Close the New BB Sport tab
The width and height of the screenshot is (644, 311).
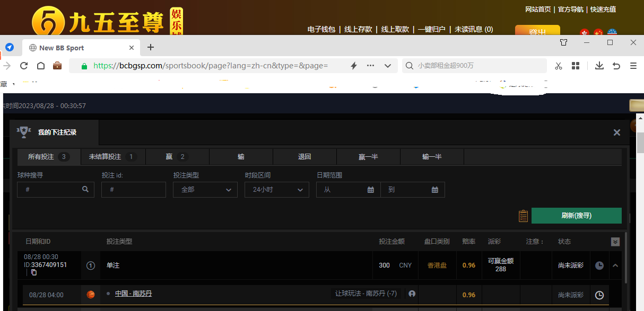pyautogui.click(x=132, y=48)
